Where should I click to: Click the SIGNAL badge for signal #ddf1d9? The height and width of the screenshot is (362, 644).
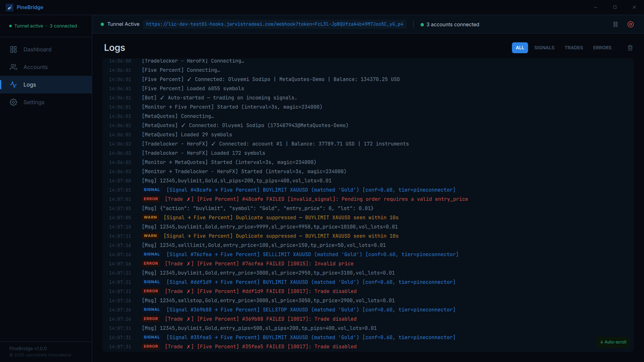click(152, 282)
